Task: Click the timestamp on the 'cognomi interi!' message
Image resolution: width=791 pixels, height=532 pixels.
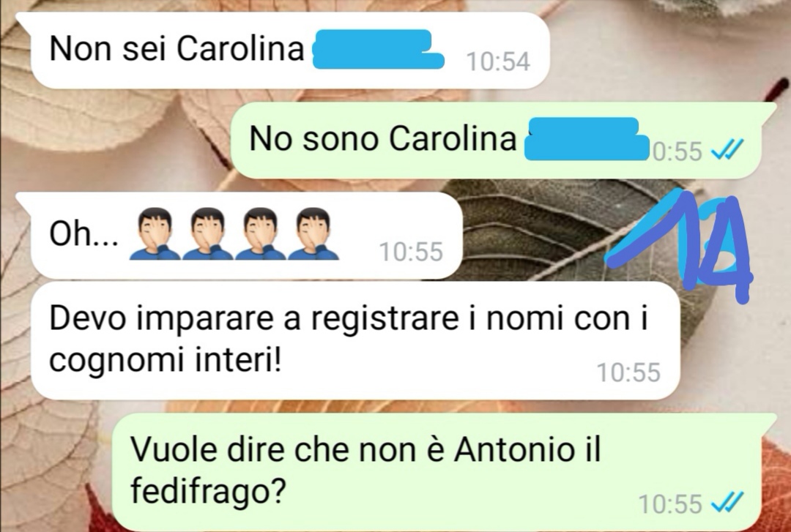Action: (628, 372)
